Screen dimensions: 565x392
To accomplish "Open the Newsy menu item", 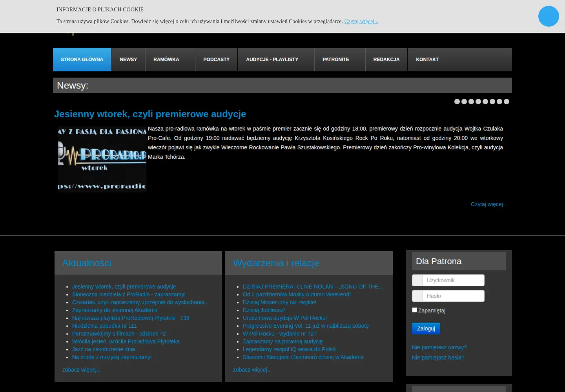I will click(128, 60).
